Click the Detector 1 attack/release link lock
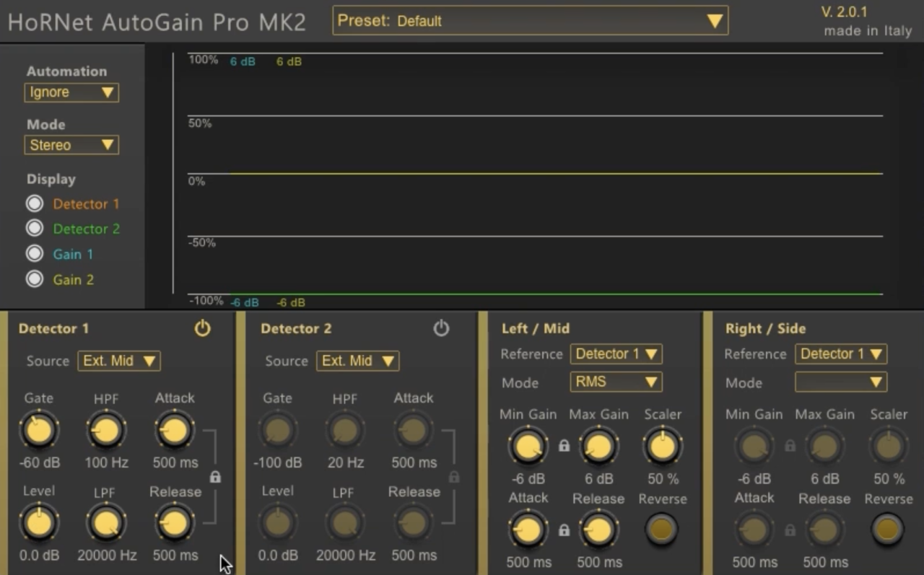This screenshot has width=924, height=575. click(215, 477)
